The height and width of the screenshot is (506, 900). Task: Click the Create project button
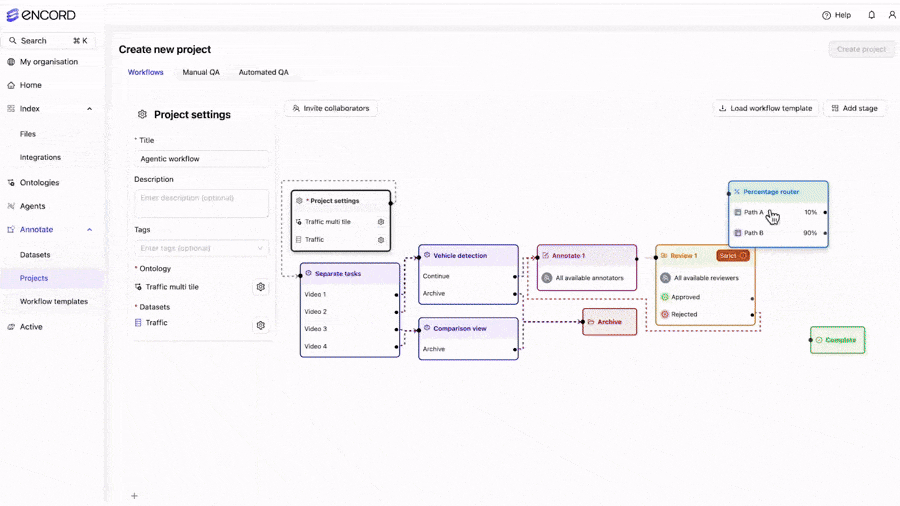[861, 49]
